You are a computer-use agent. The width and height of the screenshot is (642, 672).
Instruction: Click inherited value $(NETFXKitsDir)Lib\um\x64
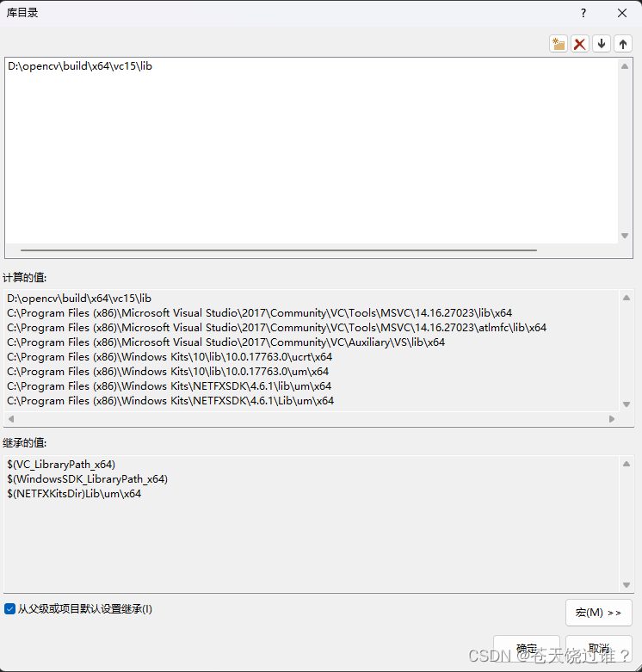click(x=74, y=494)
